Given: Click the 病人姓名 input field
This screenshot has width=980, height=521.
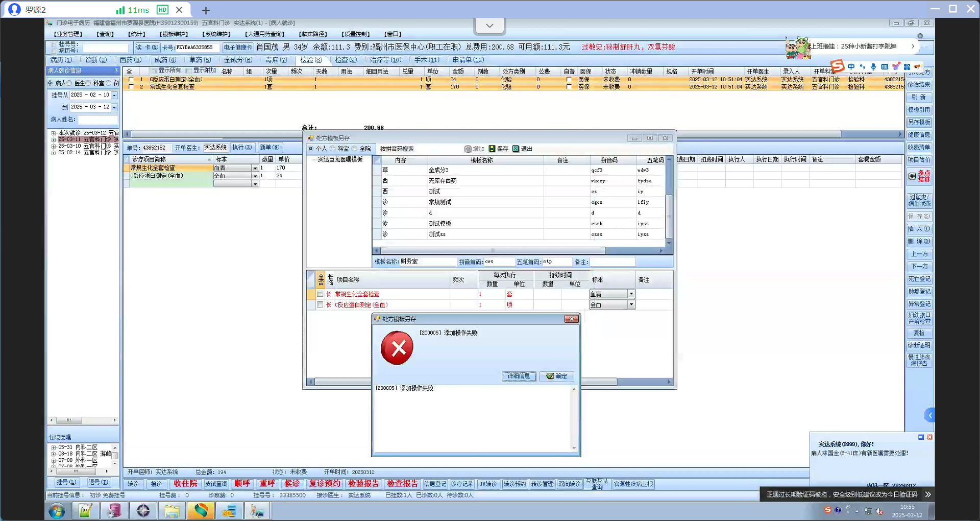Looking at the screenshot, I should 97,120.
